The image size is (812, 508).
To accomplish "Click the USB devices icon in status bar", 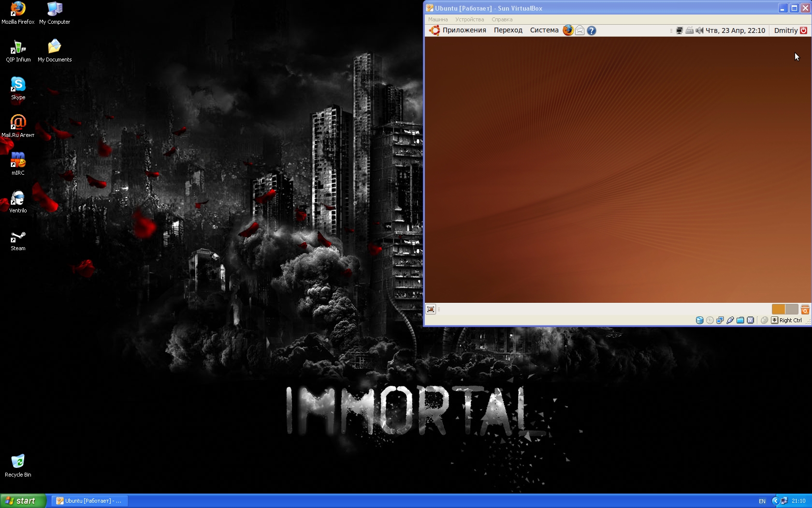I will pos(730,320).
